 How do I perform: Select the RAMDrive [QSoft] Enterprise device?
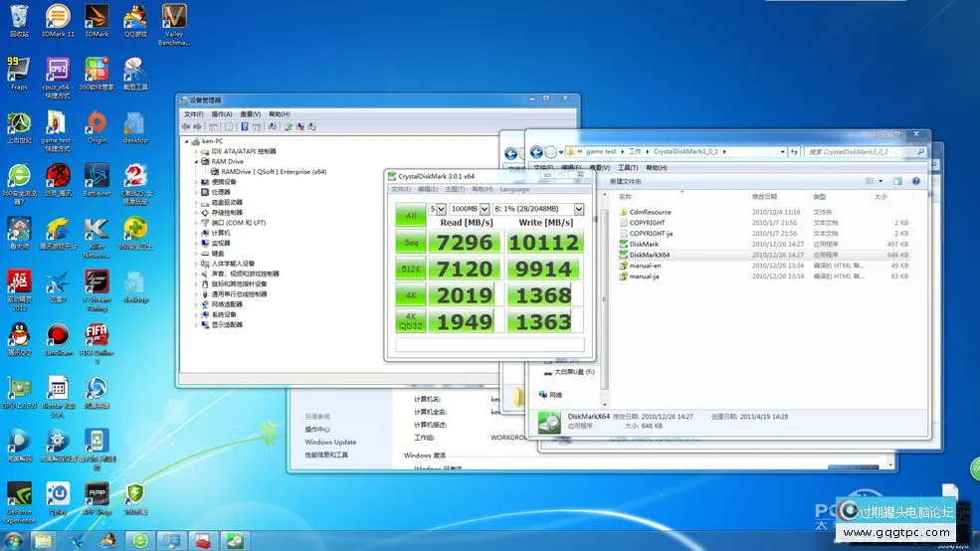coord(273,171)
